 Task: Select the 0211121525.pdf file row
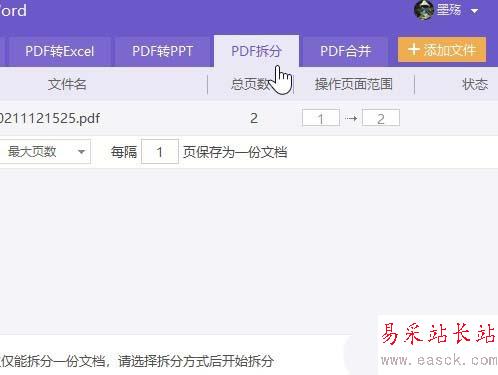[x=249, y=118]
